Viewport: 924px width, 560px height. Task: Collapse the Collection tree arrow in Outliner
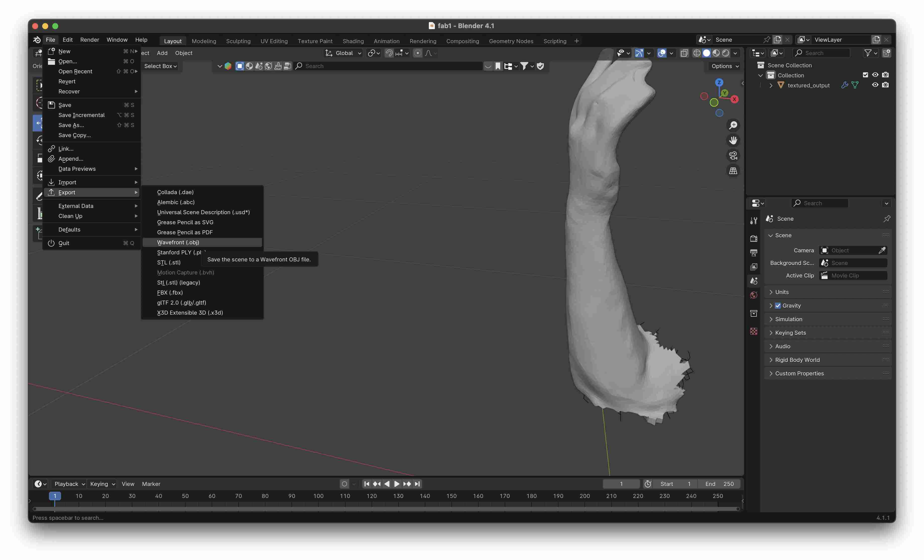point(761,75)
